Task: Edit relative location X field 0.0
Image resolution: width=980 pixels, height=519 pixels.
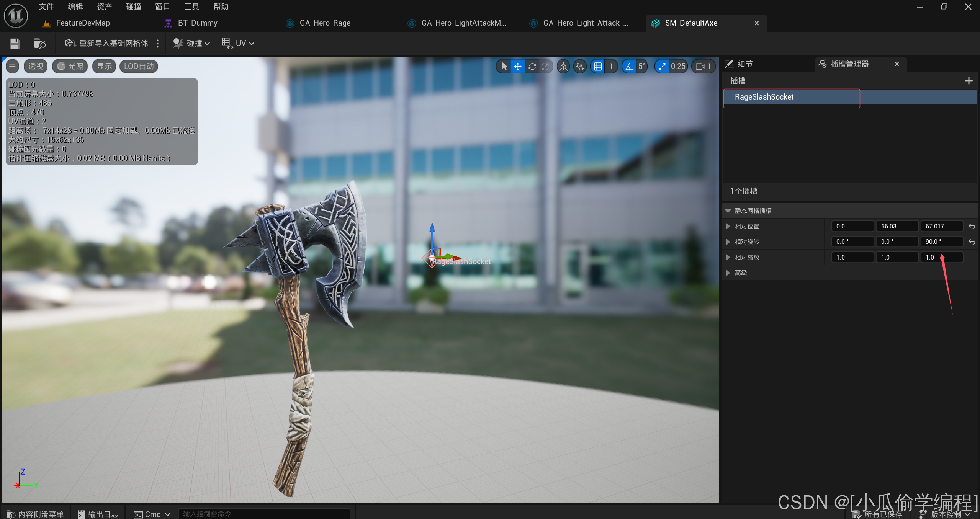Action: 852,227
